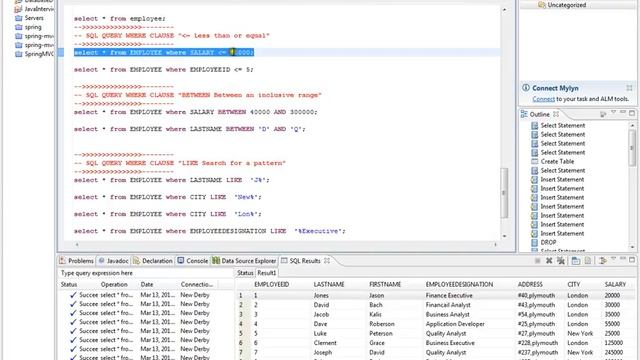Click the Connect link for Mylyn

tap(543, 99)
